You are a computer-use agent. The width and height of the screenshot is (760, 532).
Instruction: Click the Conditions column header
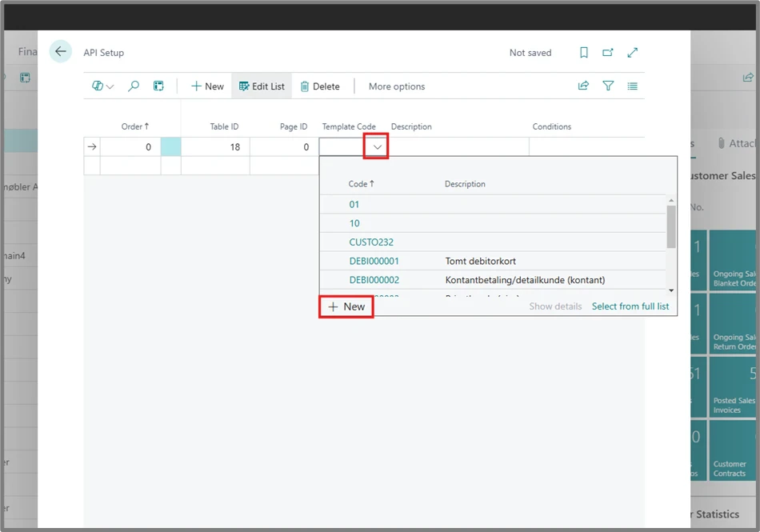551,126
